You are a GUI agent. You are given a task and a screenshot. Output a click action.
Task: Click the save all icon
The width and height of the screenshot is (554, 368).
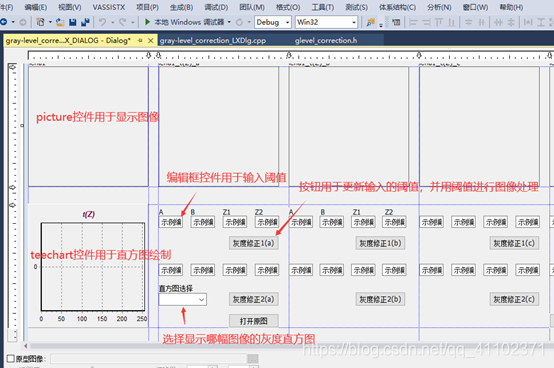coord(85,22)
